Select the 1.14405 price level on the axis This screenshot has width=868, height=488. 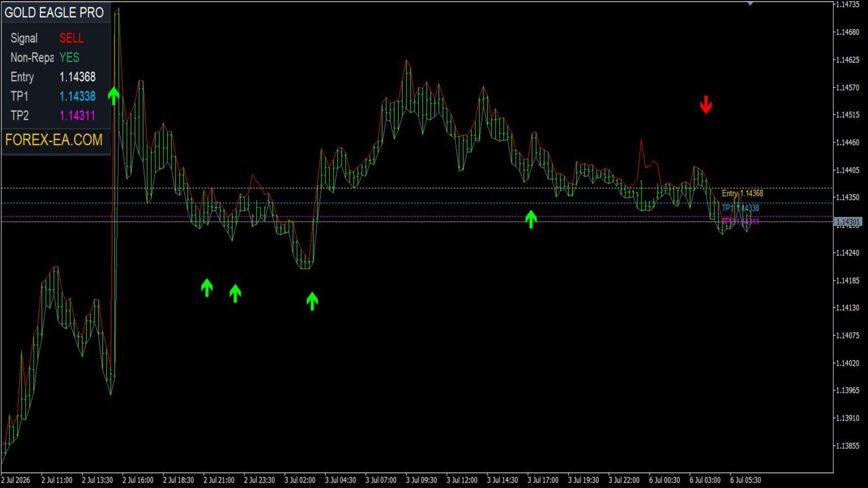pos(847,170)
